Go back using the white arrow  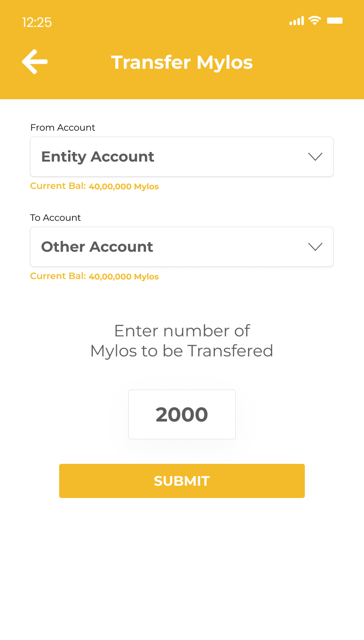(x=35, y=61)
